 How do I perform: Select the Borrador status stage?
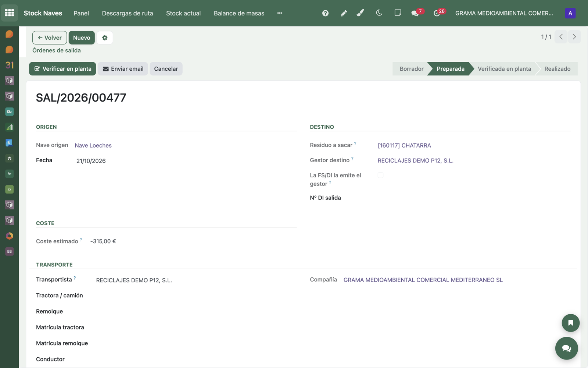(x=411, y=69)
